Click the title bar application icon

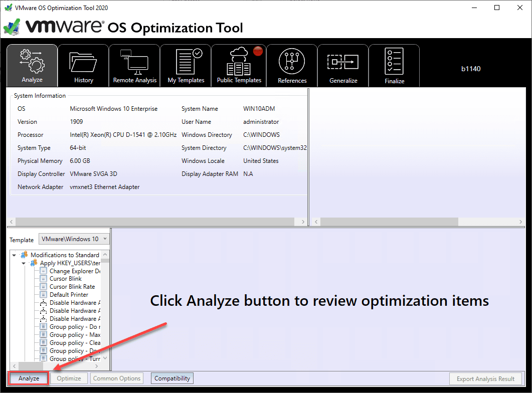click(x=8, y=8)
